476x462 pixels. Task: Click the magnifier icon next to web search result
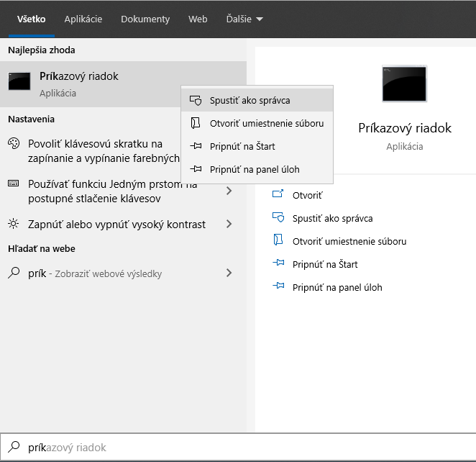point(14,273)
